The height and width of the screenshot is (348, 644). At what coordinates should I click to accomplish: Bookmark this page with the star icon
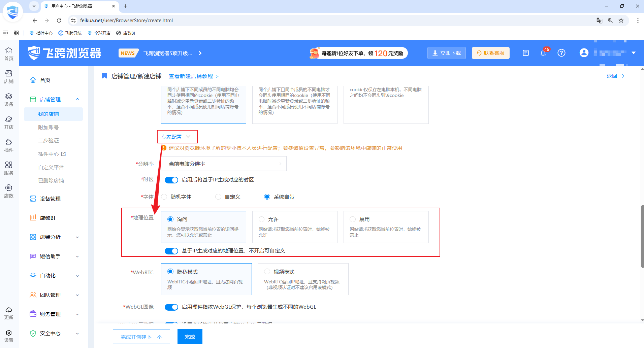pos(621,21)
